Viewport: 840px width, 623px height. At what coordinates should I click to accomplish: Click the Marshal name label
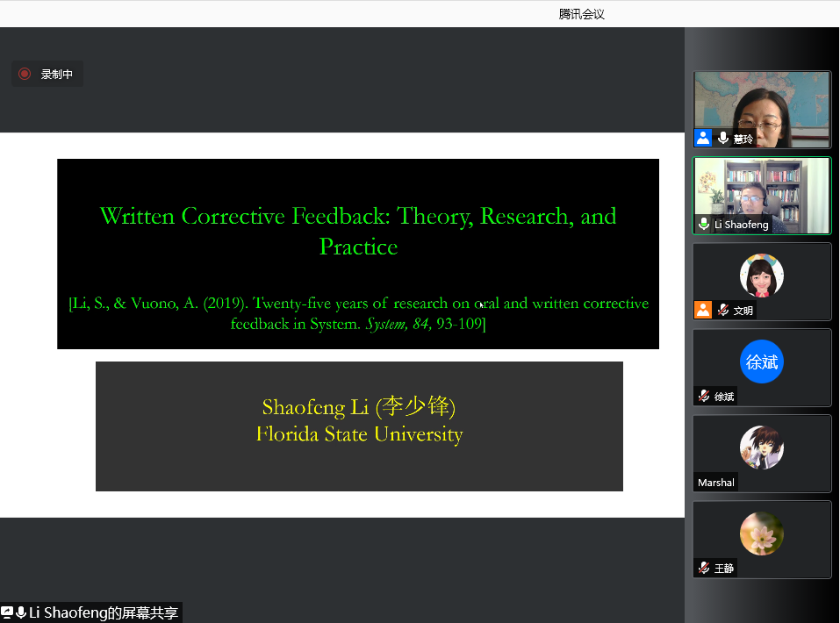716,483
